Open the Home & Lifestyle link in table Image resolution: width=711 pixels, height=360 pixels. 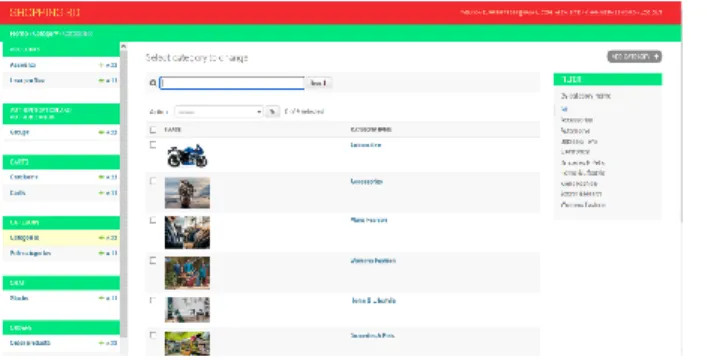coord(374,301)
